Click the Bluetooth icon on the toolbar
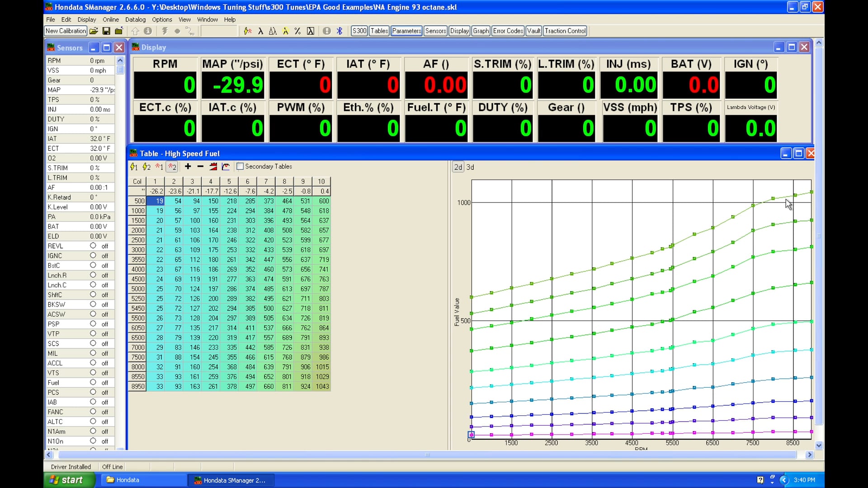The width and height of the screenshot is (868, 488). click(340, 31)
